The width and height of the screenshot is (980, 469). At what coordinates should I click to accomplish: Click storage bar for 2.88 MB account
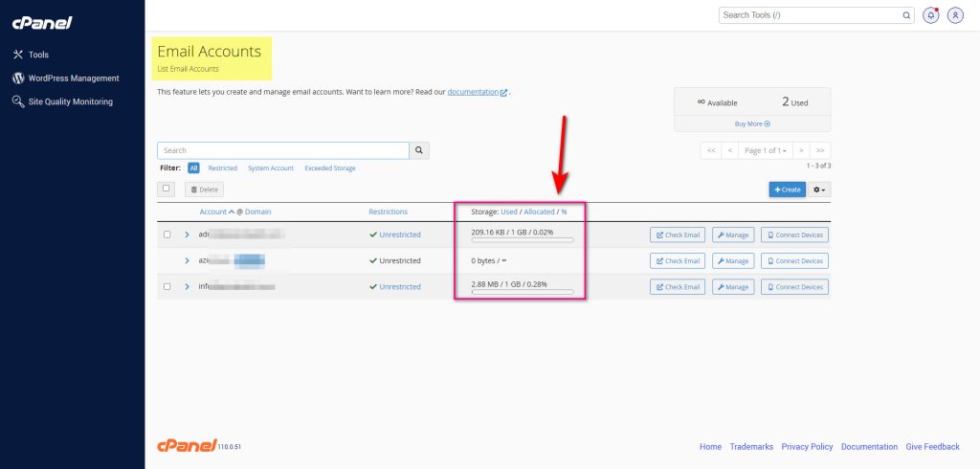(x=523, y=292)
